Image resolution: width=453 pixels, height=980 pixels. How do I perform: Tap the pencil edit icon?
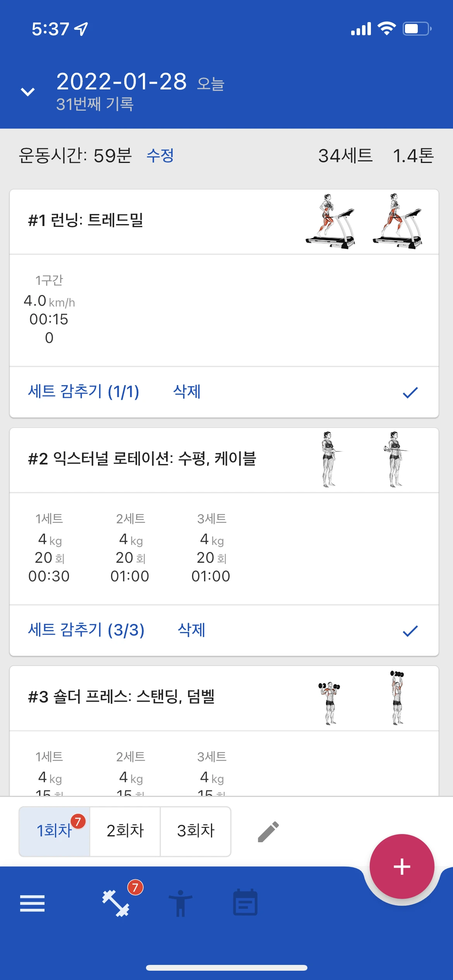coord(268,831)
